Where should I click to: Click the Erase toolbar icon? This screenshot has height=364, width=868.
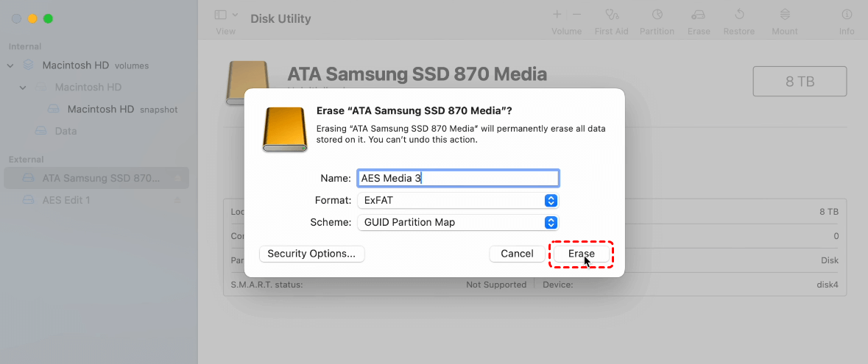coord(699,15)
